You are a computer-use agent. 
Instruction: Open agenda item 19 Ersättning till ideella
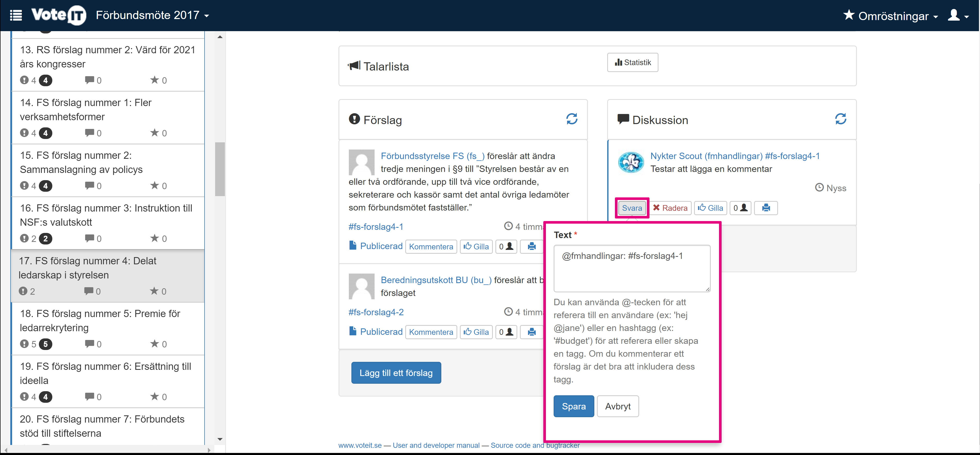click(x=108, y=382)
